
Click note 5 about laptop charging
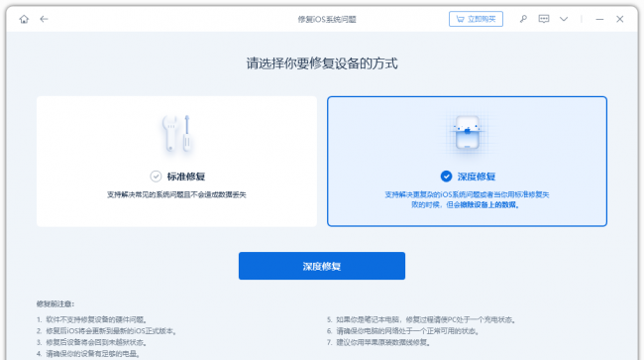421,319
